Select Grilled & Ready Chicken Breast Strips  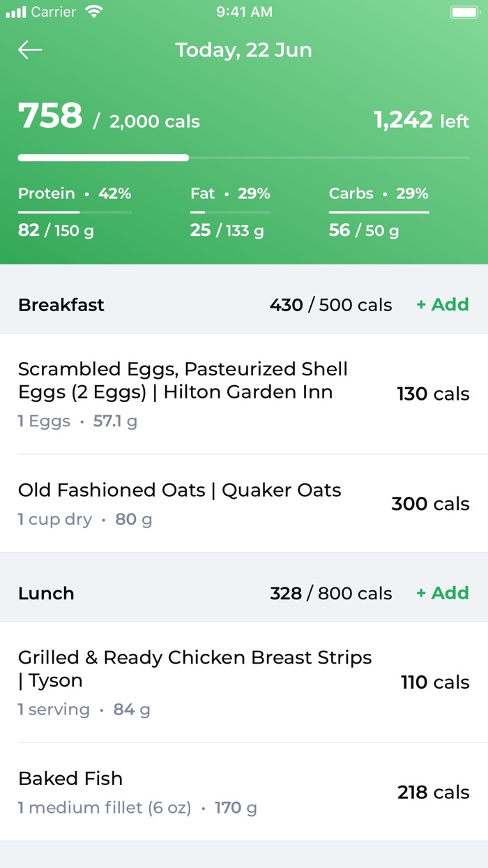[x=244, y=682]
